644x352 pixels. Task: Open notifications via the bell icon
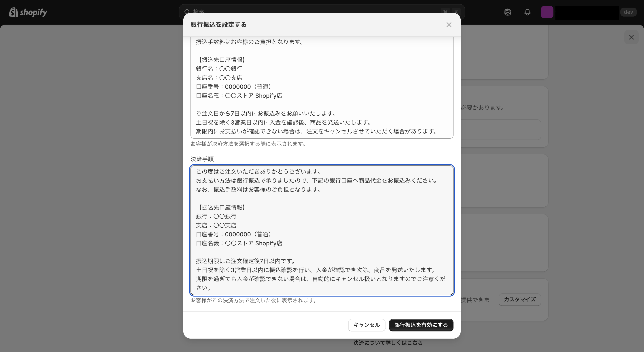tap(527, 12)
